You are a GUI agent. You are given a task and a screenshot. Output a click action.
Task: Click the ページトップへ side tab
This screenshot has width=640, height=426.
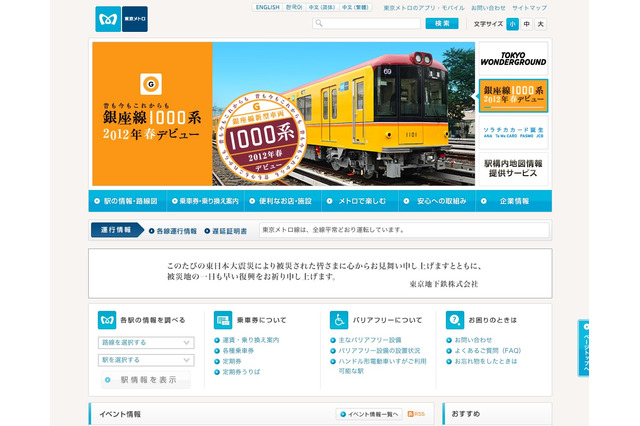584,348
